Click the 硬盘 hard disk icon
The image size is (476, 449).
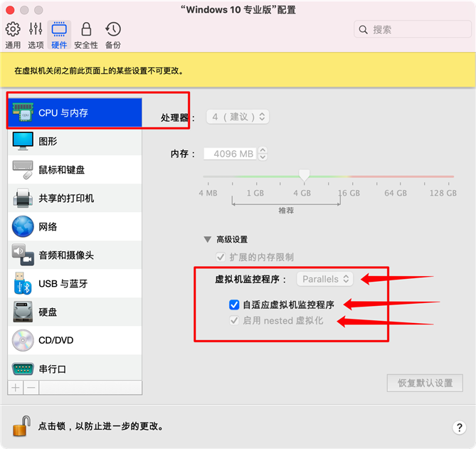23,312
